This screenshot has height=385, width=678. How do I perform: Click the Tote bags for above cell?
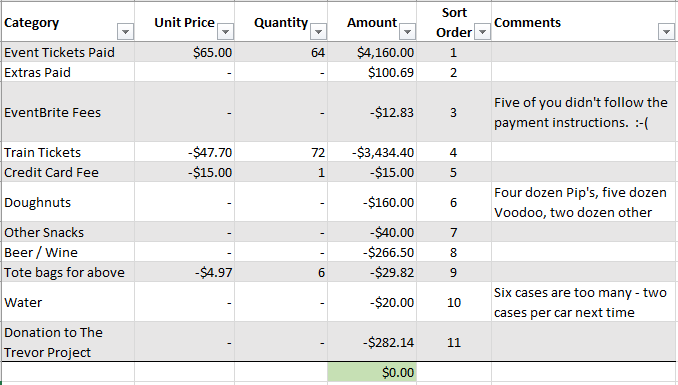(x=68, y=272)
